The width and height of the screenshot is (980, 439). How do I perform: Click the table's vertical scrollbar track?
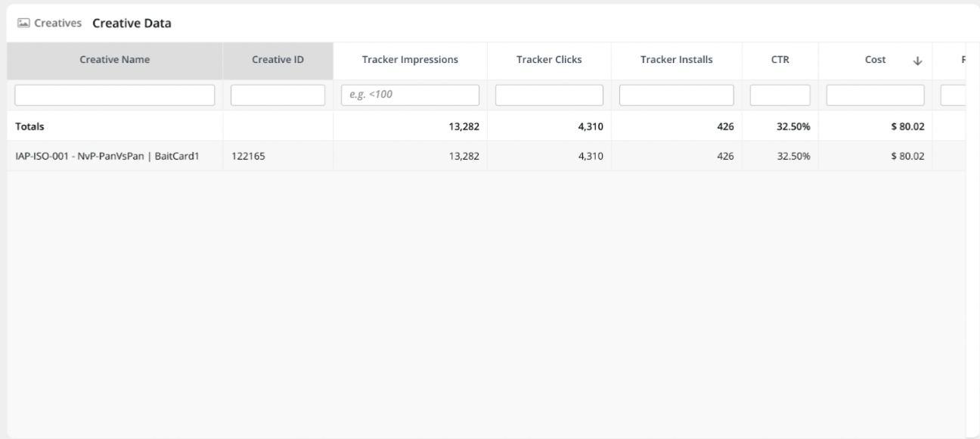coord(972,265)
